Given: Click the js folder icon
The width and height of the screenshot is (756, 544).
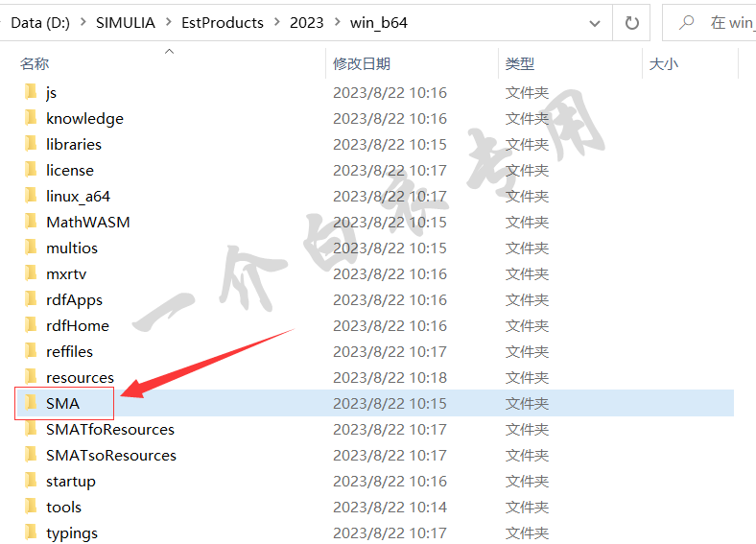Looking at the screenshot, I should [31, 91].
